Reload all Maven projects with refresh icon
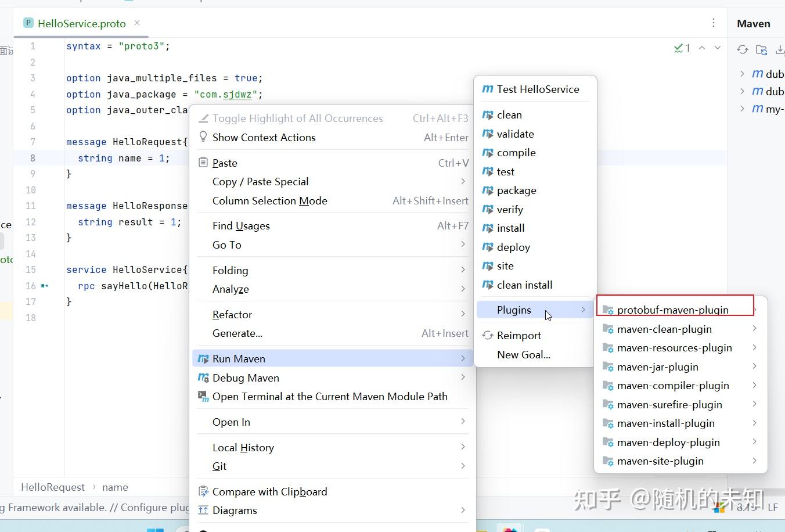Image resolution: width=785 pixels, height=532 pixels. tap(742, 50)
